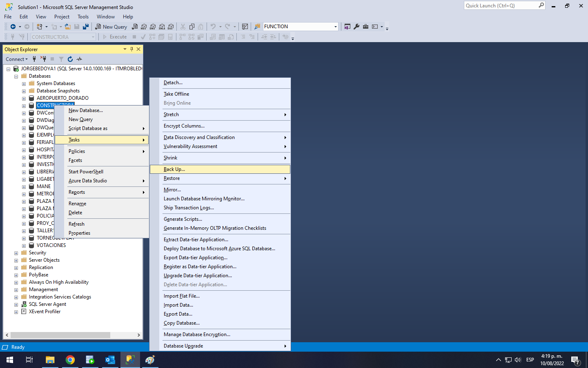The width and height of the screenshot is (588, 368).
Task: Open Activity Monitor pulse icon in Object Explorer
Action: (79, 59)
